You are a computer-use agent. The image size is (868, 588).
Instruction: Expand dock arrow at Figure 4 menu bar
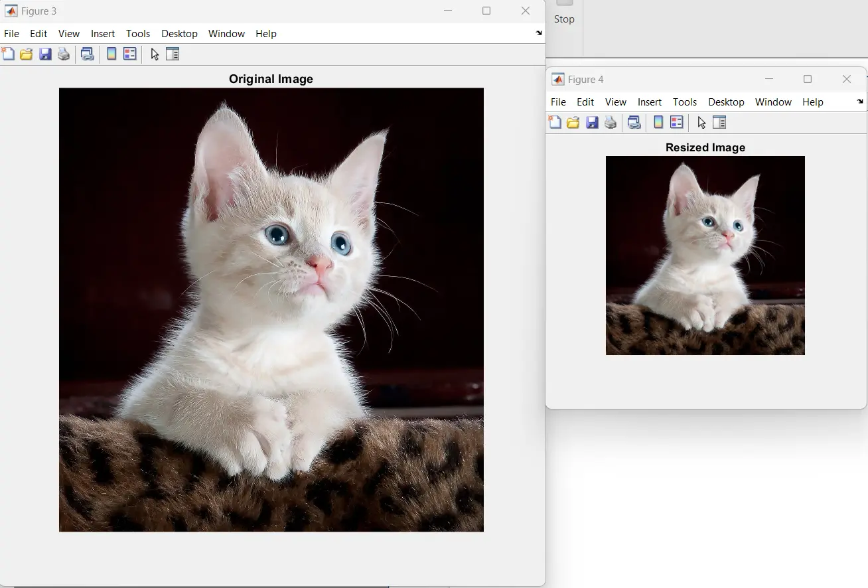pos(860,102)
